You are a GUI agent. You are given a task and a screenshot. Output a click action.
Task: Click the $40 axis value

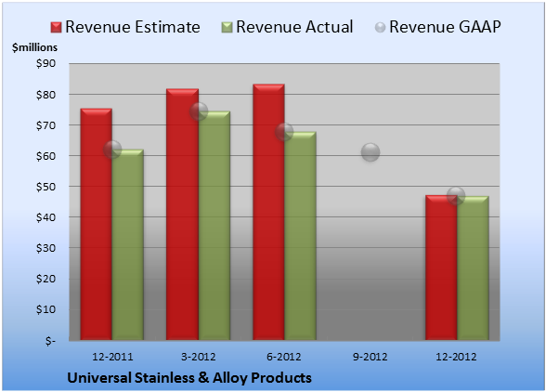[45, 217]
